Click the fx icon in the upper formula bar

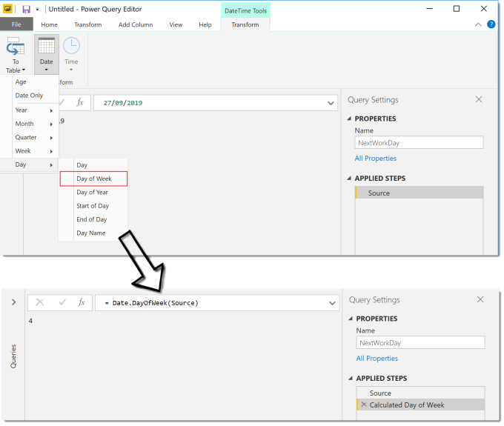pos(80,102)
